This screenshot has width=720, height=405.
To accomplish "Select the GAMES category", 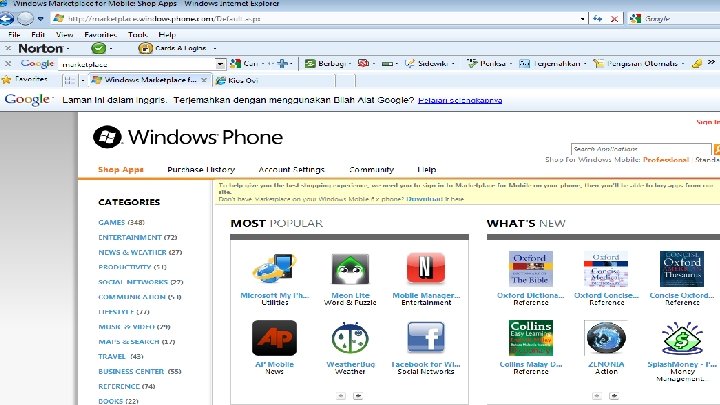I will coord(121,222).
